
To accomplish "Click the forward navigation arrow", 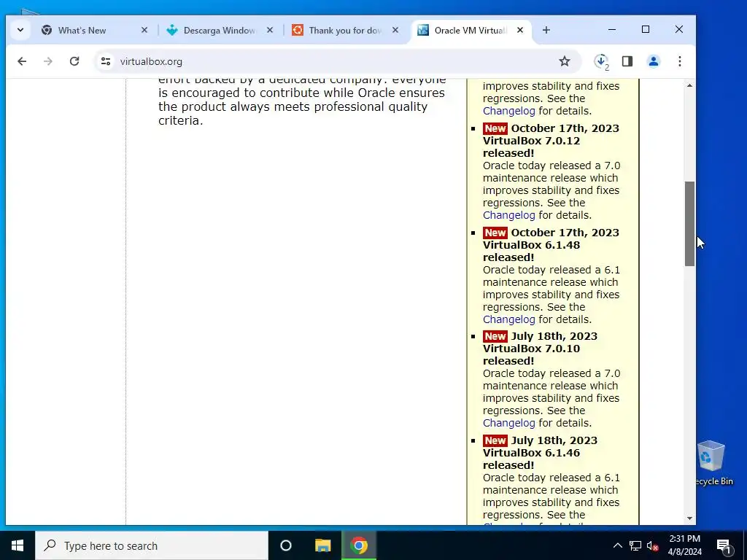I will [47, 61].
